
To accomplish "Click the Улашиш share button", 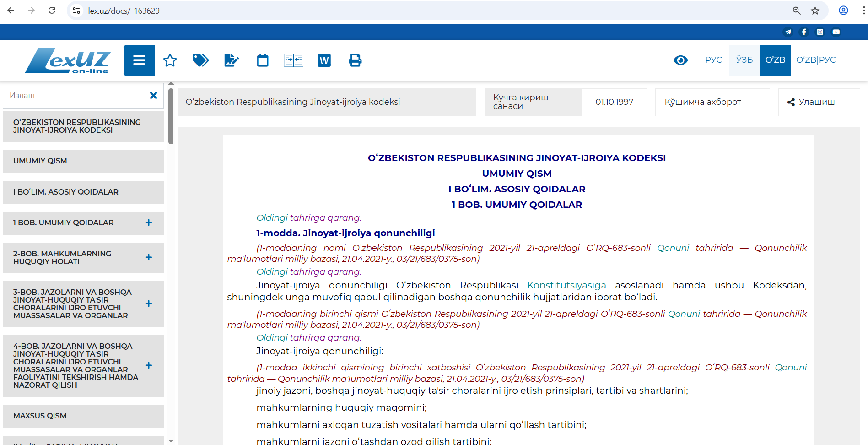I will coord(811,102).
